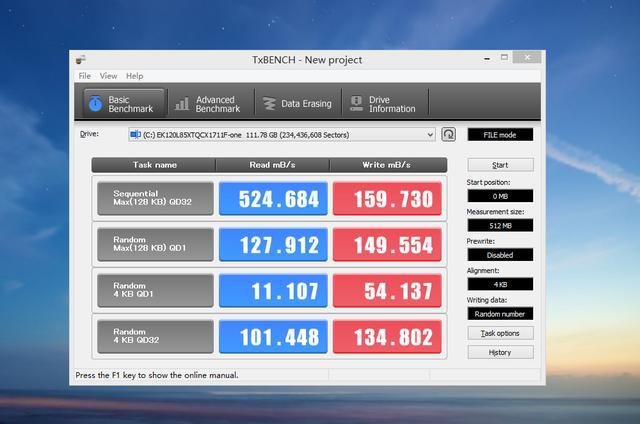This screenshot has height=424, width=640.
Task: Switch to the Advanced Benchmark tab
Action: 210,104
